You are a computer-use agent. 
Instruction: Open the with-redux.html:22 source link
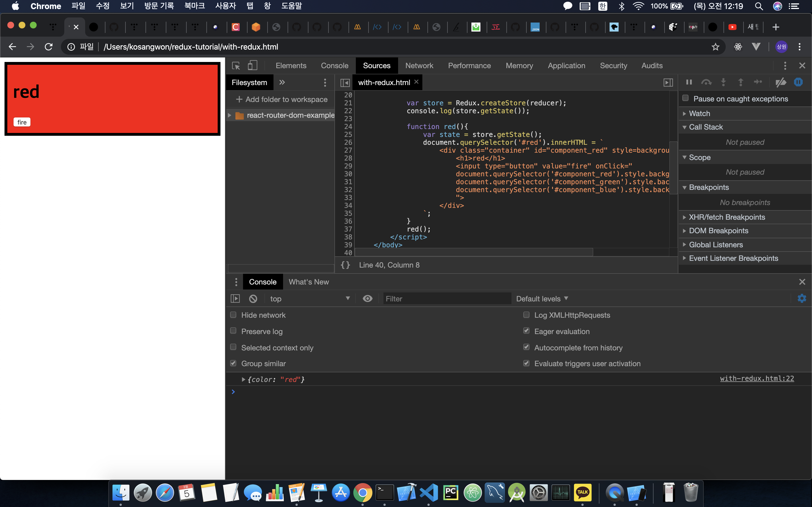click(x=757, y=379)
